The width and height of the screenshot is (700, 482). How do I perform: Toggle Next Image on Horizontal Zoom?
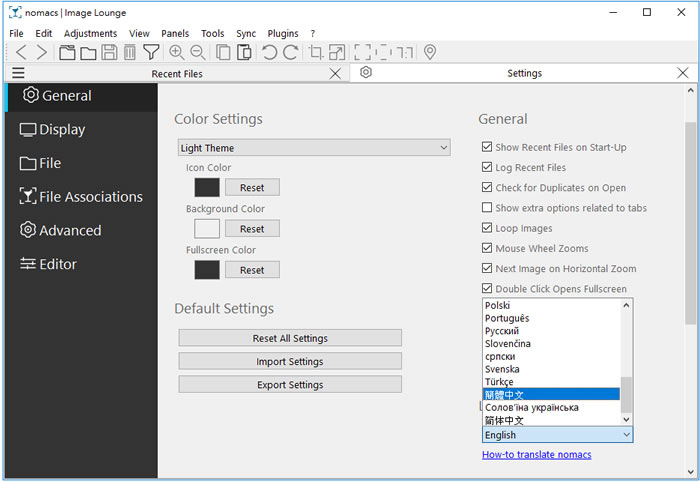click(487, 268)
